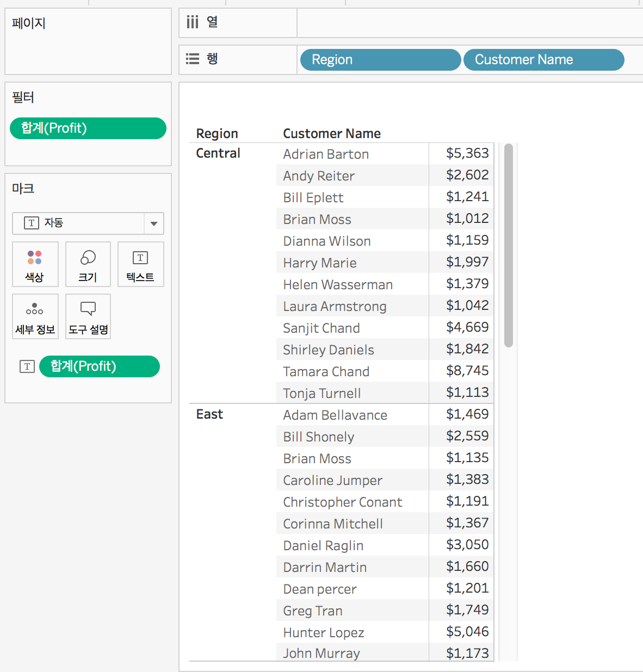Image resolution: width=643 pixels, height=672 pixels.
Task: Open the mark type dropdown (자동)
Action: (88, 223)
